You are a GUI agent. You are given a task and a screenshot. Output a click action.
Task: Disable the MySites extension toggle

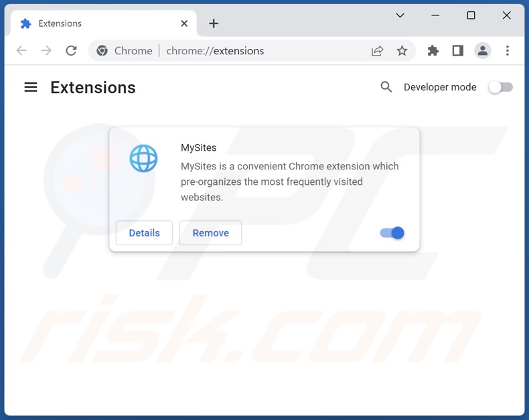coord(392,233)
